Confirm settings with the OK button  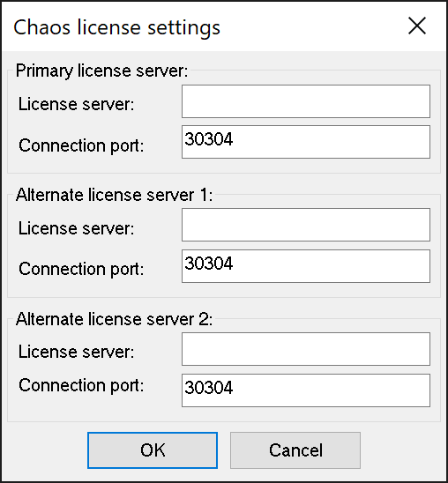tap(153, 450)
